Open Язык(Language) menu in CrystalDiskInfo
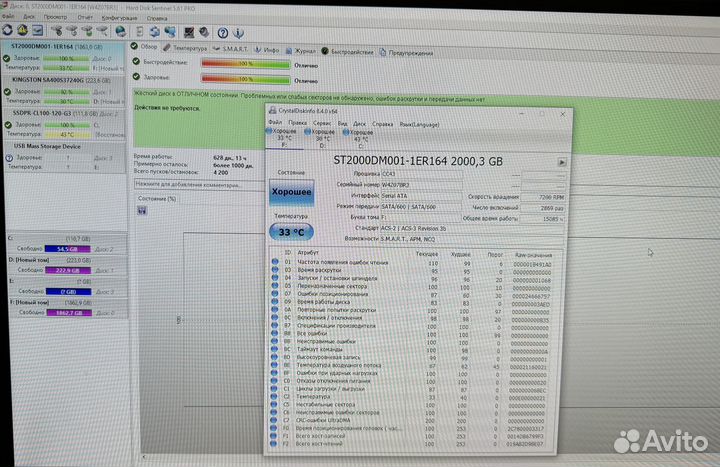Image resolution: width=720 pixels, height=467 pixels. 419,124
